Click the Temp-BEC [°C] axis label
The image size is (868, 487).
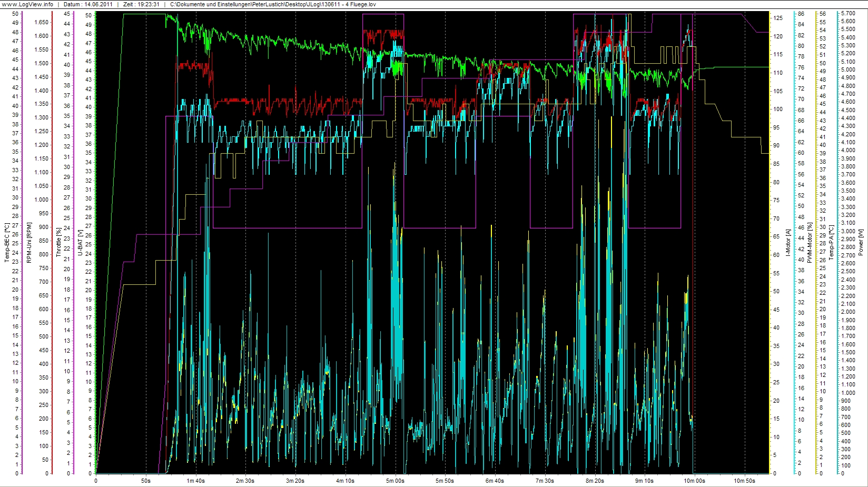(x=7, y=243)
